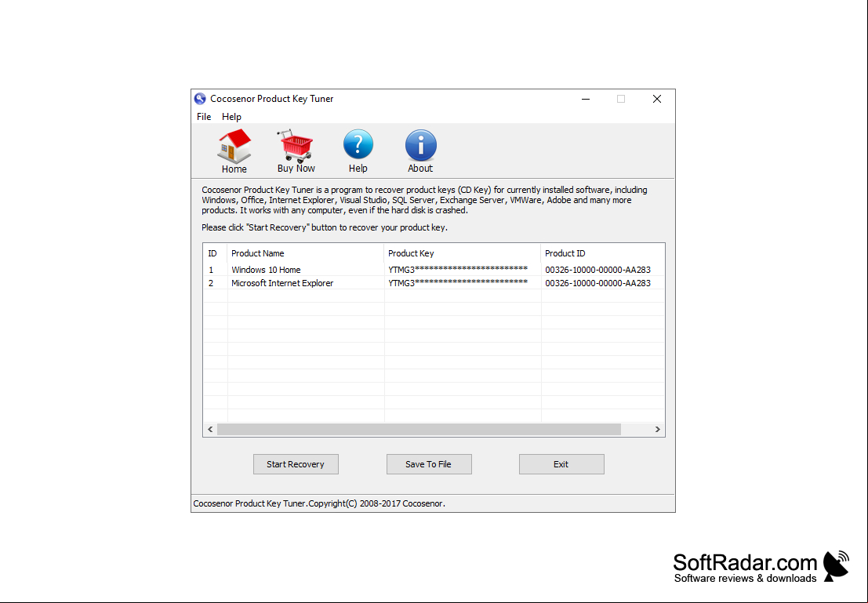
Task: Click the horizontal scrollbar right arrow
Action: click(658, 429)
